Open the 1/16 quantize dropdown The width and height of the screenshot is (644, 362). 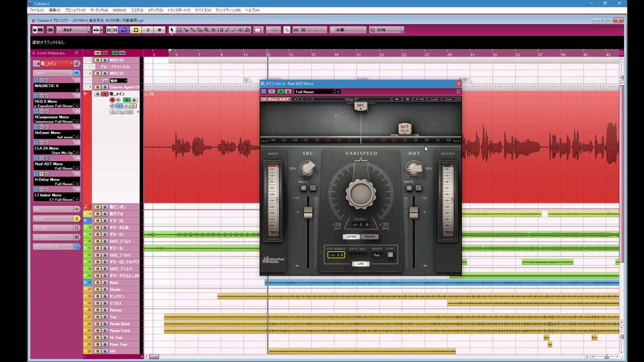tap(386, 30)
